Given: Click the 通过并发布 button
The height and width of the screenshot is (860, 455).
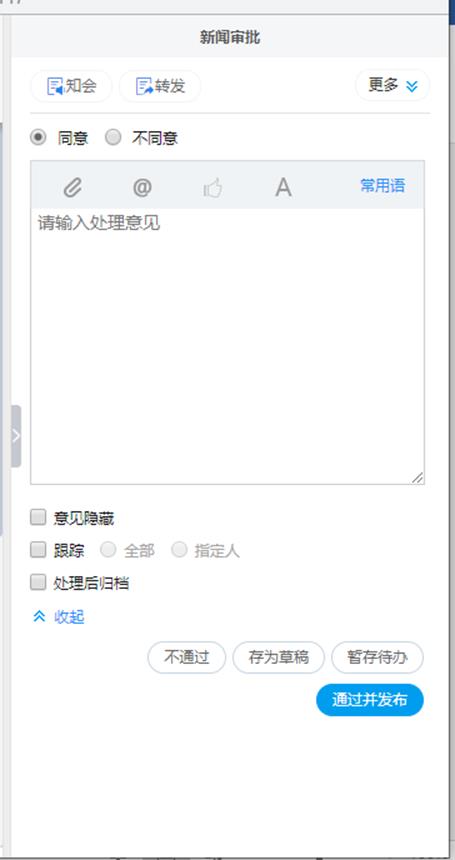Looking at the screenshot, I should (x=370, y=700).
